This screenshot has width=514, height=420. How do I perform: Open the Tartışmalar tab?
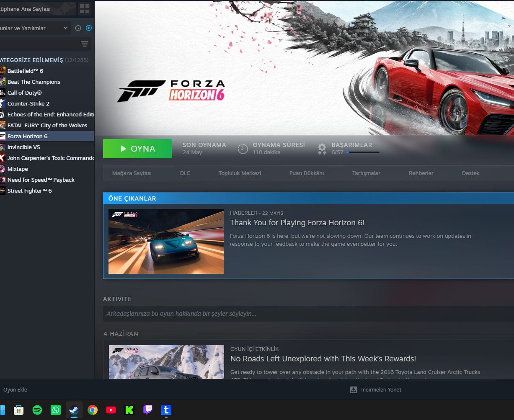coord(366,173)
